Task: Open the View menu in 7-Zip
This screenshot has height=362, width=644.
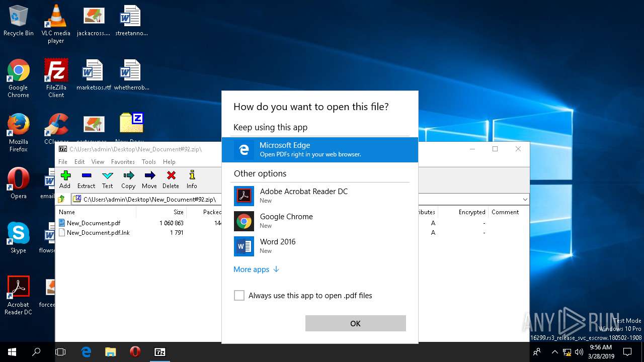Action: [98, 162]
